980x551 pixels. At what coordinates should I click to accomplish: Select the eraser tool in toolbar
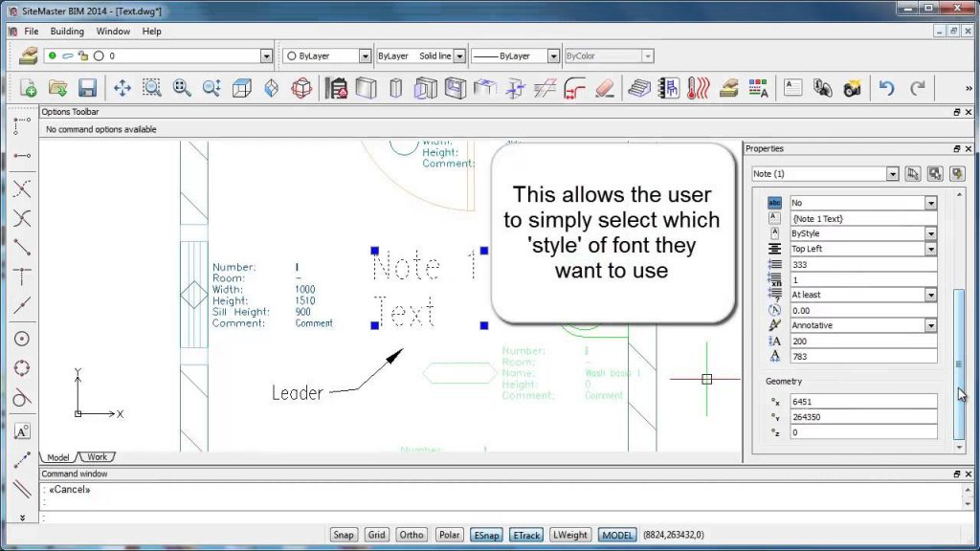[x=605, y=88]
